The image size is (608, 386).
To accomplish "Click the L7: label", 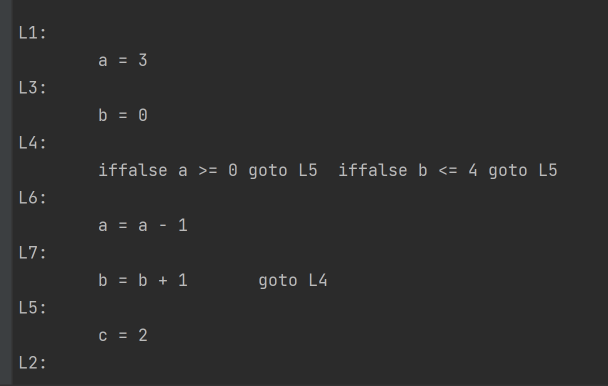I will click(33, 253).
